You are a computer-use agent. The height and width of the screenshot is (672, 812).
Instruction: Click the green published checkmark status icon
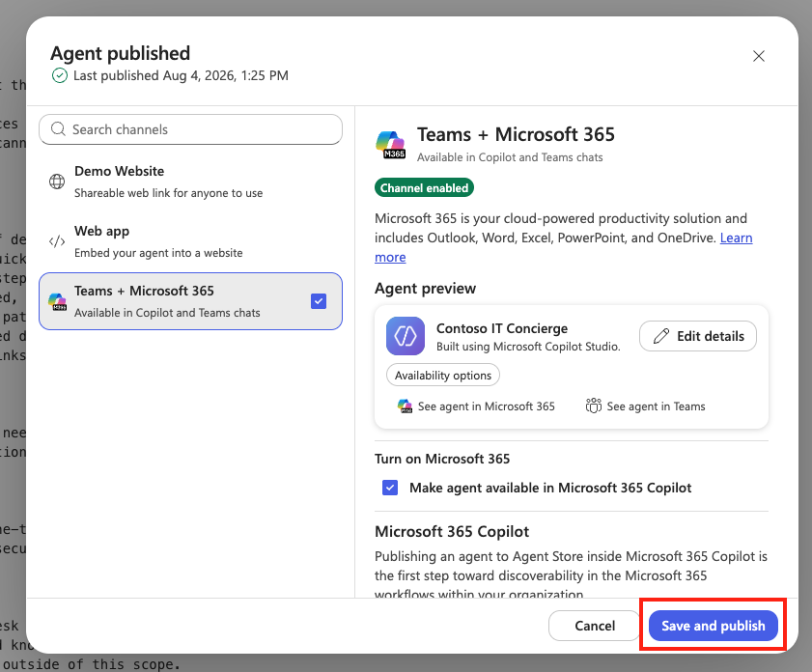pos(60,75)
